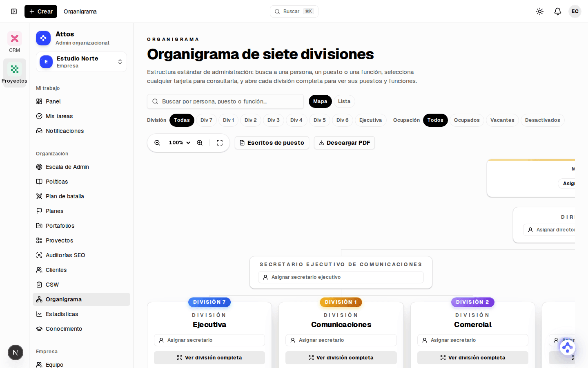The height and width of the screenshot is (368, 588).
Task: Filter by Div 4
Action: click(296, 120)
